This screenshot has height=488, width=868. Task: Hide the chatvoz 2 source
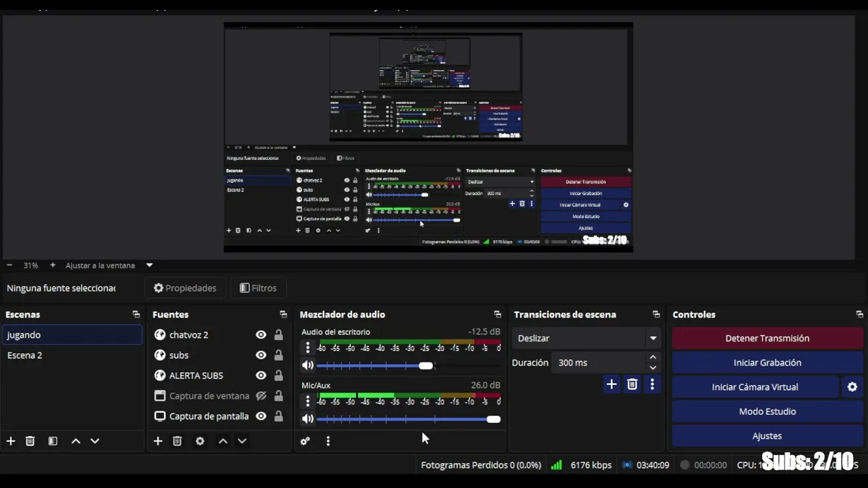(x=260, y=335)
